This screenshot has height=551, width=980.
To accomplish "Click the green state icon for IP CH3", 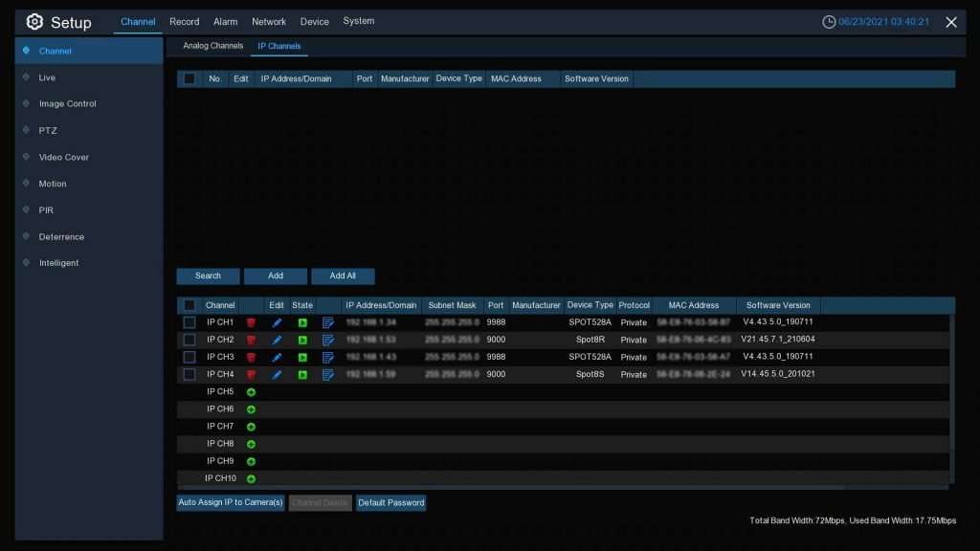I will pyautogui.click(x=302, y=358).
